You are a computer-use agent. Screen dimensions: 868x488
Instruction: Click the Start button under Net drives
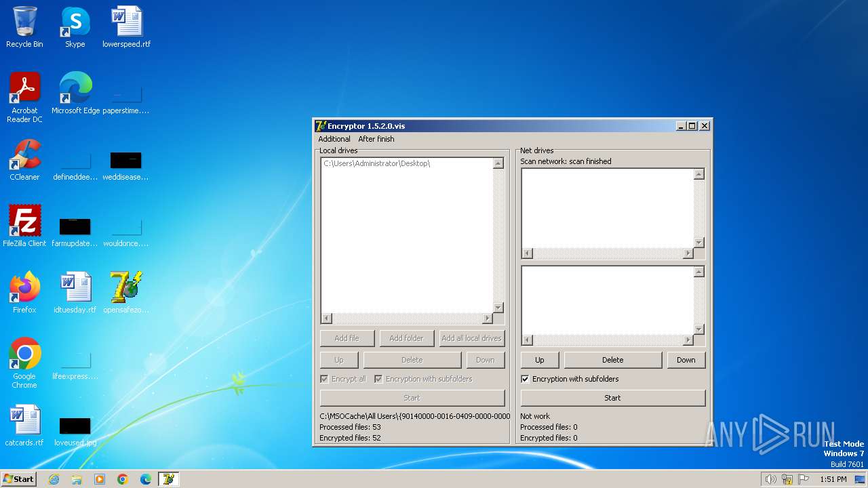point(613,398)
